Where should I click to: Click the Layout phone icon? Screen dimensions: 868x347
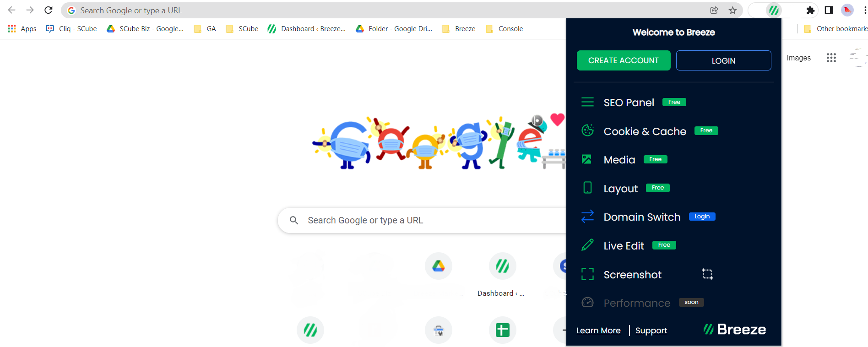point(587,188)
